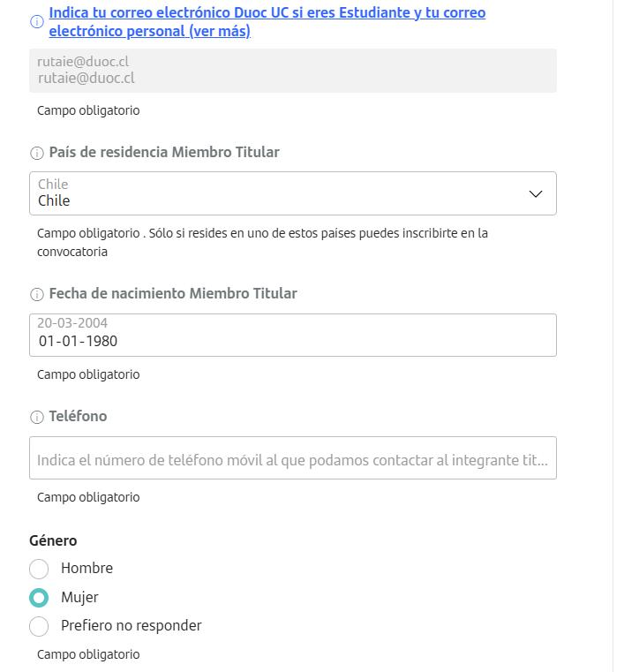624x672 pixels.
Task: Click the Prefiero no responder label
Action: point(131,625)
